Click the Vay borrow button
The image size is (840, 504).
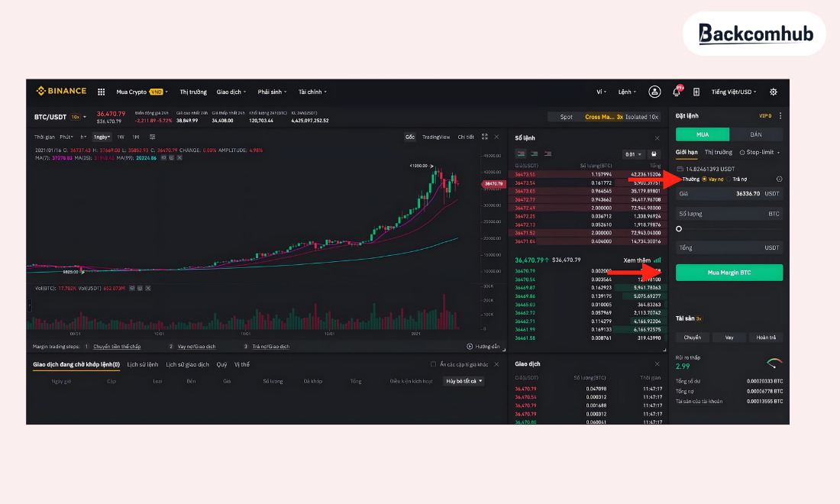(729, 338)
